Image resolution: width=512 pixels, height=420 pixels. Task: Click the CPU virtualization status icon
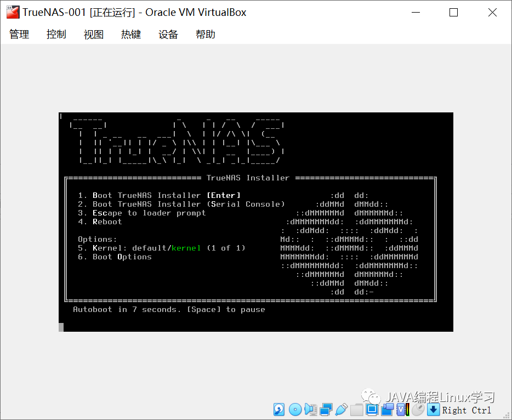(403, 410)
